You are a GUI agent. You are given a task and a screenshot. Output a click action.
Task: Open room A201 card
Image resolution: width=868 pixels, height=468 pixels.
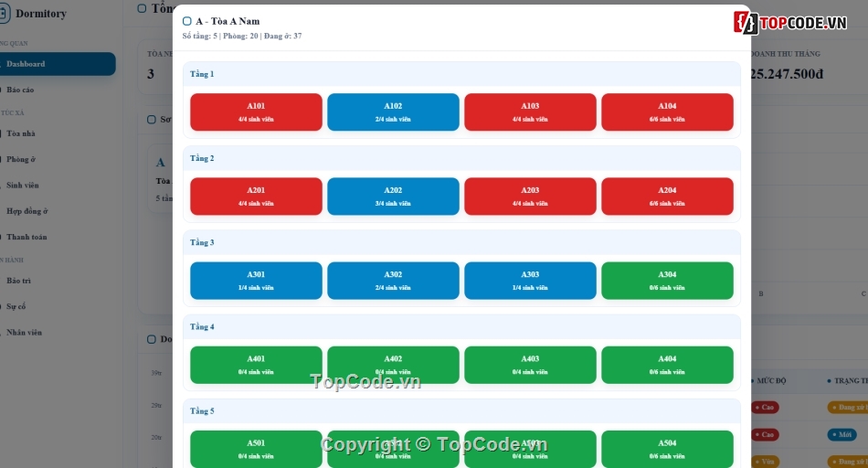pos(256,196)
